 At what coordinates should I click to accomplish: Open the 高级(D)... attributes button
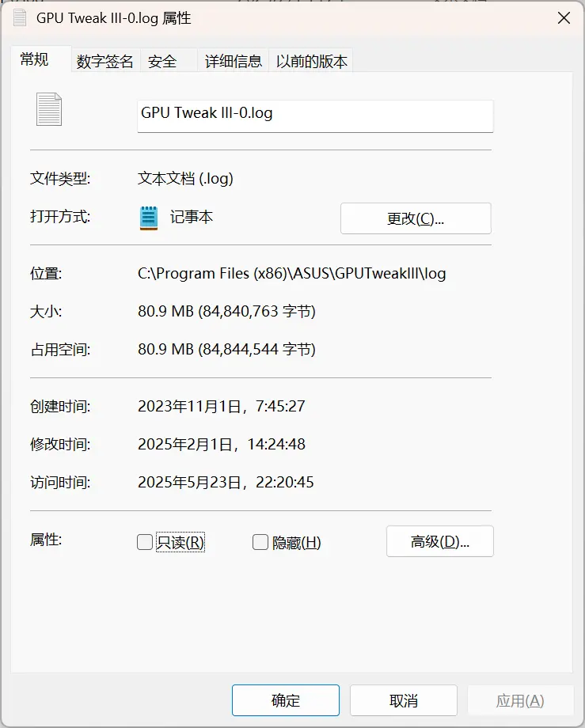point(439,541)
